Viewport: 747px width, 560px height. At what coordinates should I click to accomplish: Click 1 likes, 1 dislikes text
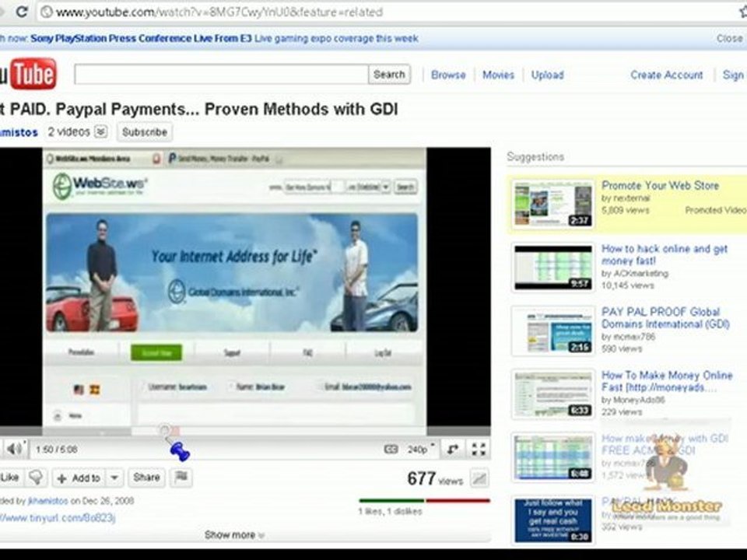coord(390,512)
